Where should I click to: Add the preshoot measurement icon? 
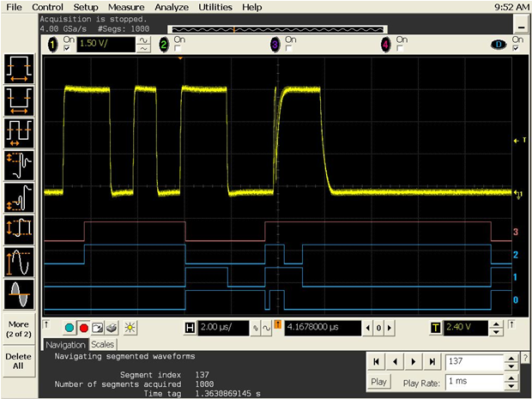[x=19, y=198]
